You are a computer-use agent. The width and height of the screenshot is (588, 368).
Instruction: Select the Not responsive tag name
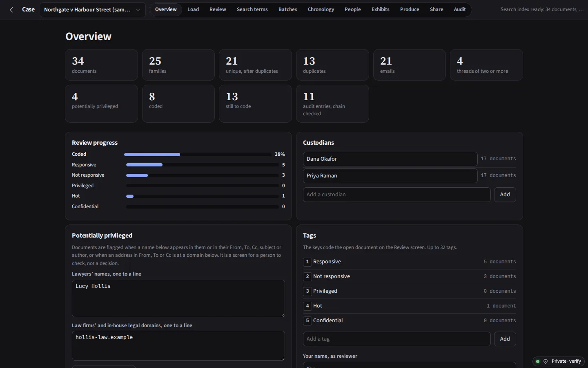(x=332, y=276)
